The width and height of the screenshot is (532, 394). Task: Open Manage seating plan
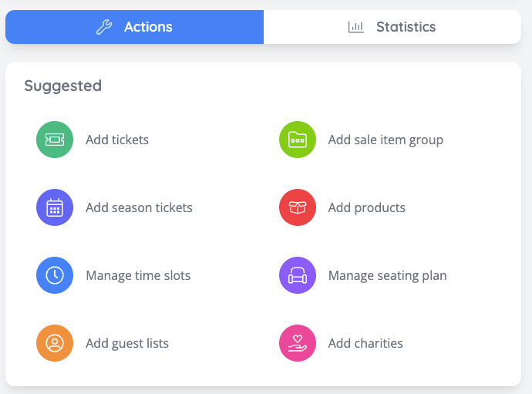click(x=387, y=276)
